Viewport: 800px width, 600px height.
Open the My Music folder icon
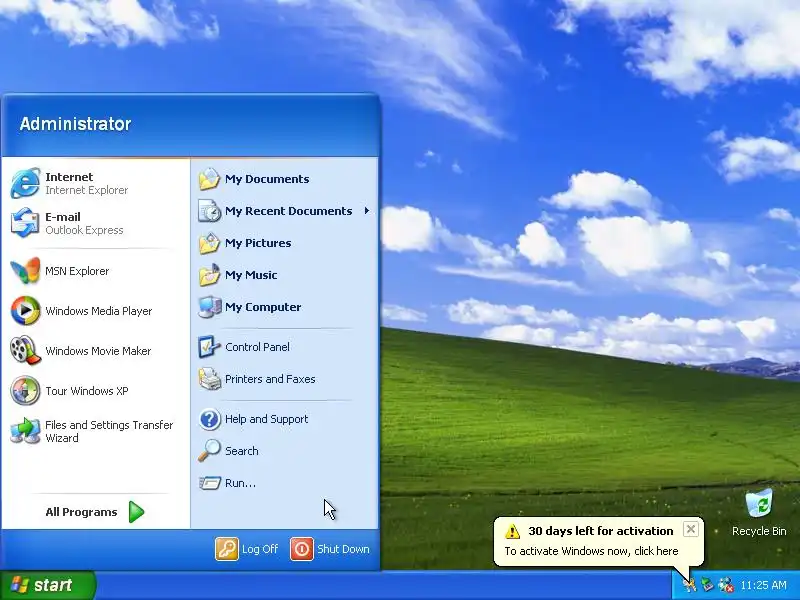click(209, 275)
